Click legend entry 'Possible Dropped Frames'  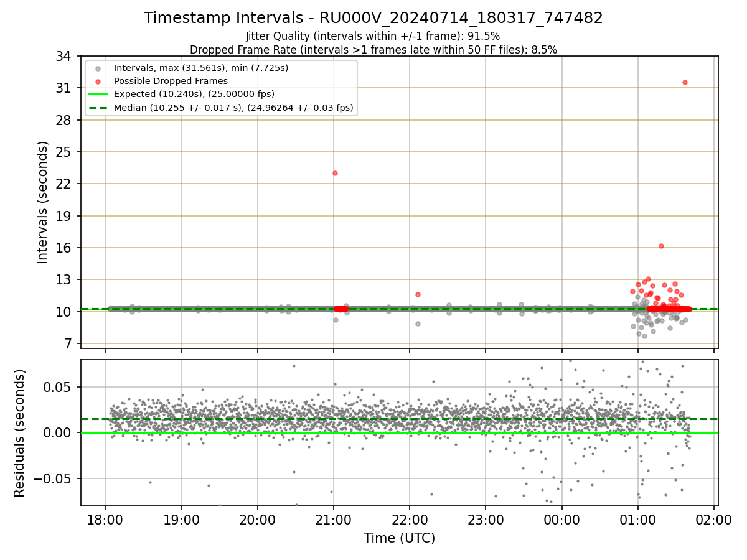tap(171, 81)
